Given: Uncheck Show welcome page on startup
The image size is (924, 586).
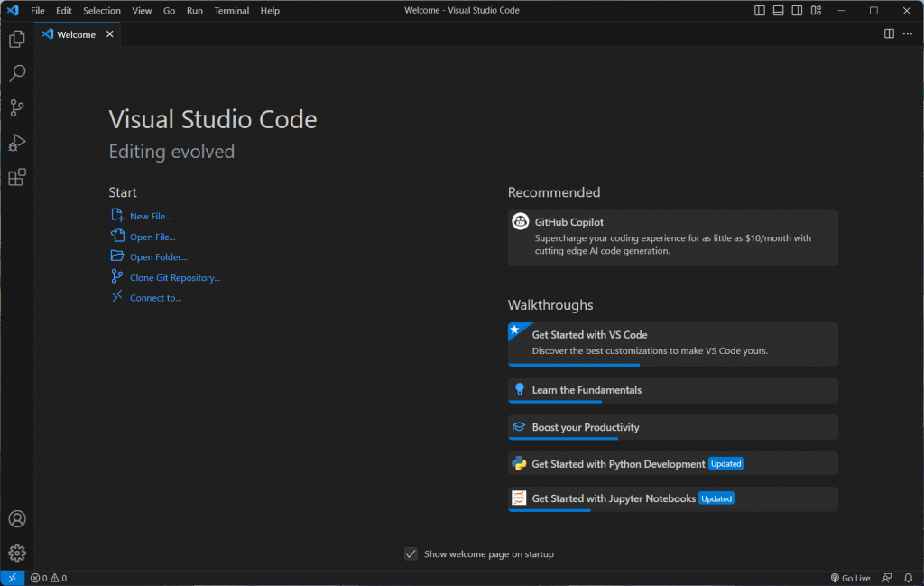Looking at the screenshot, I should (x=411, y=554).
